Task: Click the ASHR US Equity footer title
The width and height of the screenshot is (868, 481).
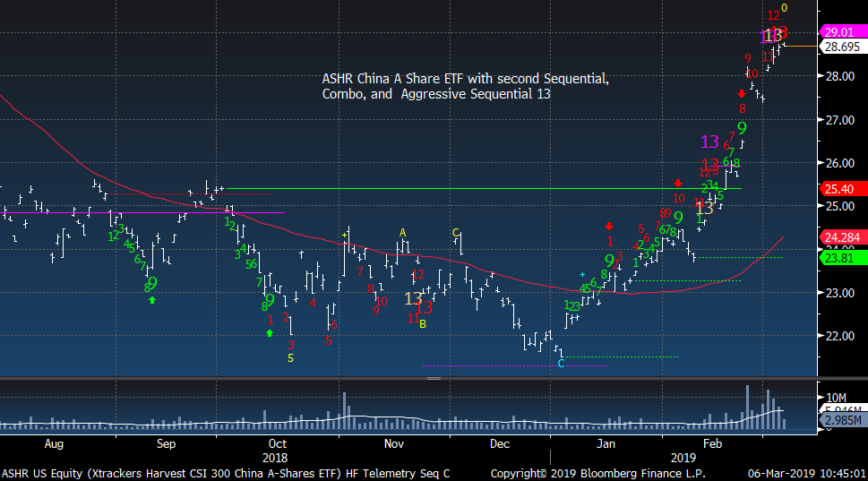Action: point(226,474)
